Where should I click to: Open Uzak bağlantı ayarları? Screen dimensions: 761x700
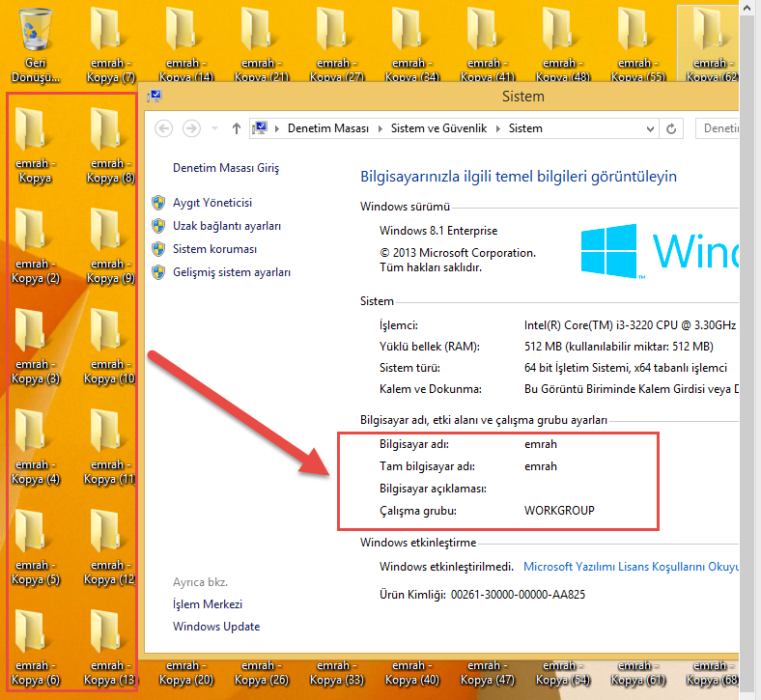227,226
